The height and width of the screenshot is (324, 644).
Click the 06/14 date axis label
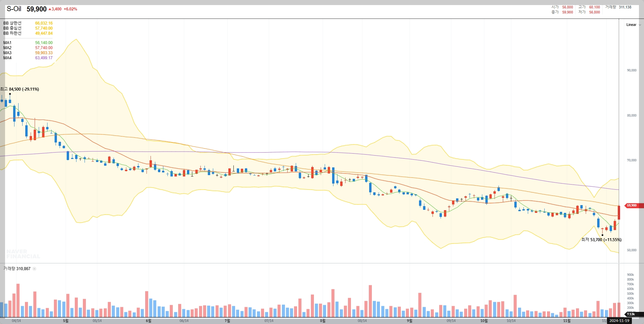pyautogui.click(x=184, y=321)
